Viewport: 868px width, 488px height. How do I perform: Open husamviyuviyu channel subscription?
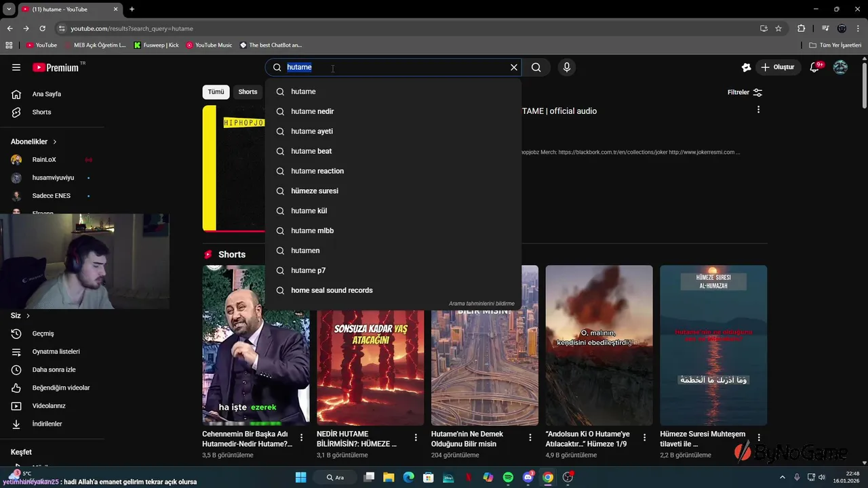pyautogui.click(x=52, y=178)
